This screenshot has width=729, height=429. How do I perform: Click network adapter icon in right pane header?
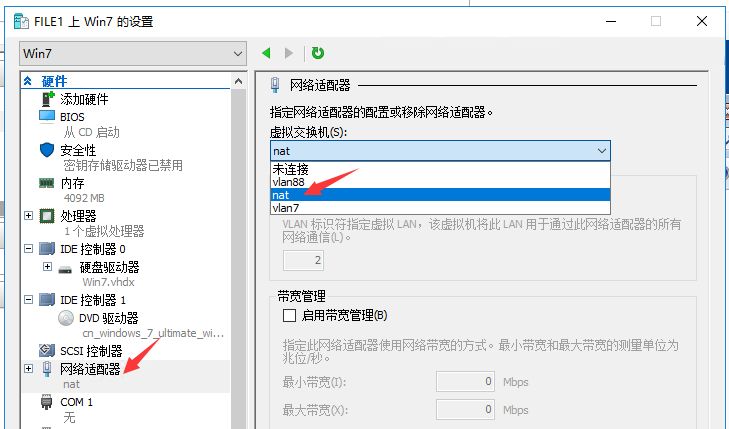coord(275,85)
